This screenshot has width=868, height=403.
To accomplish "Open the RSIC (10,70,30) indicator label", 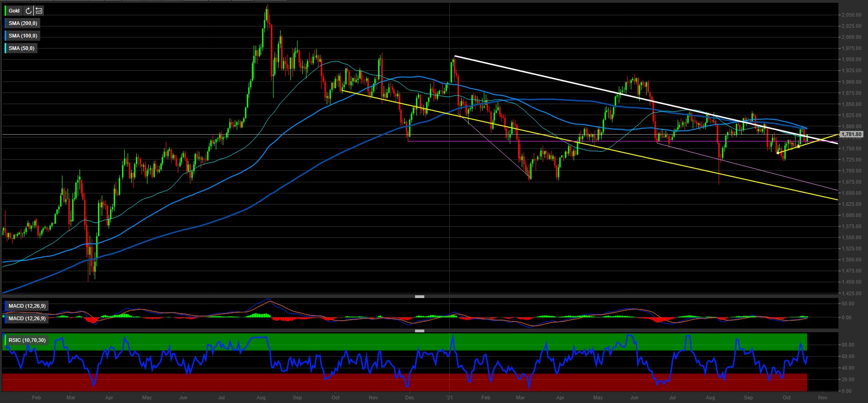I will point(27,340).
